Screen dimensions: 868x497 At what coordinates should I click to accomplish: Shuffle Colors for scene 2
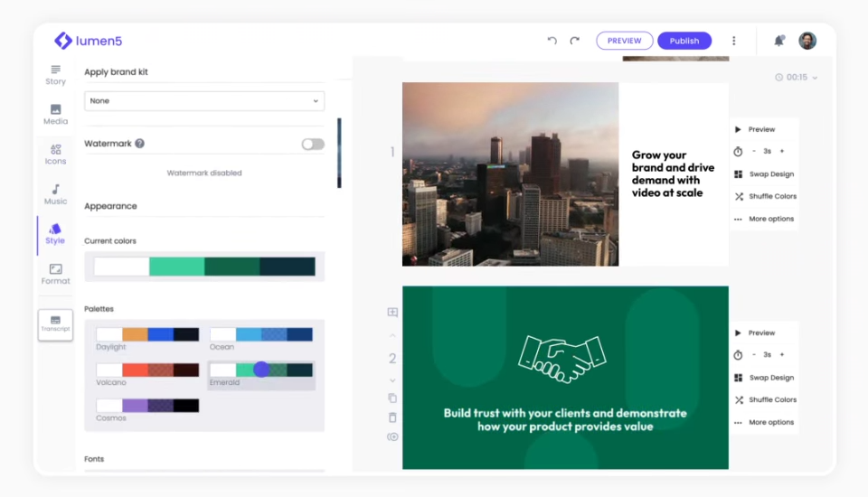coord(765,399)
